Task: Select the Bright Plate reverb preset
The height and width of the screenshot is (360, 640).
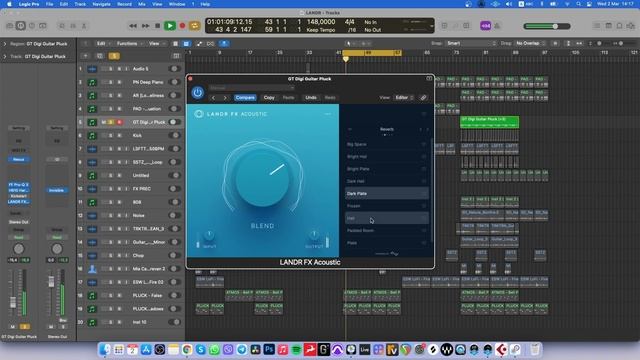Action: (387, 169)
